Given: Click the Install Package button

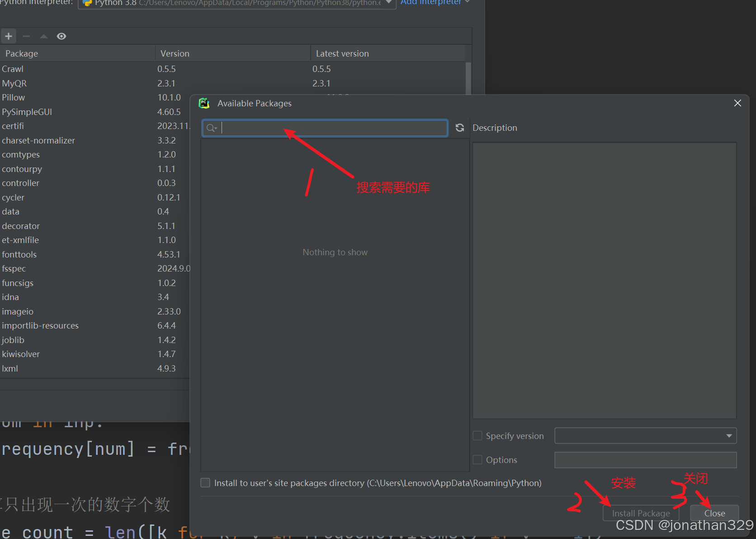Looking at the screenshot, I should coord(641,513).
